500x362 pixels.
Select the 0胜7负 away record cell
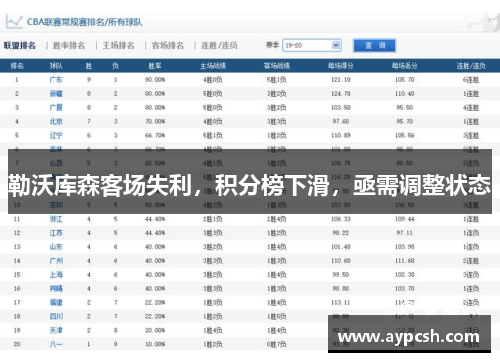[277, 344]
